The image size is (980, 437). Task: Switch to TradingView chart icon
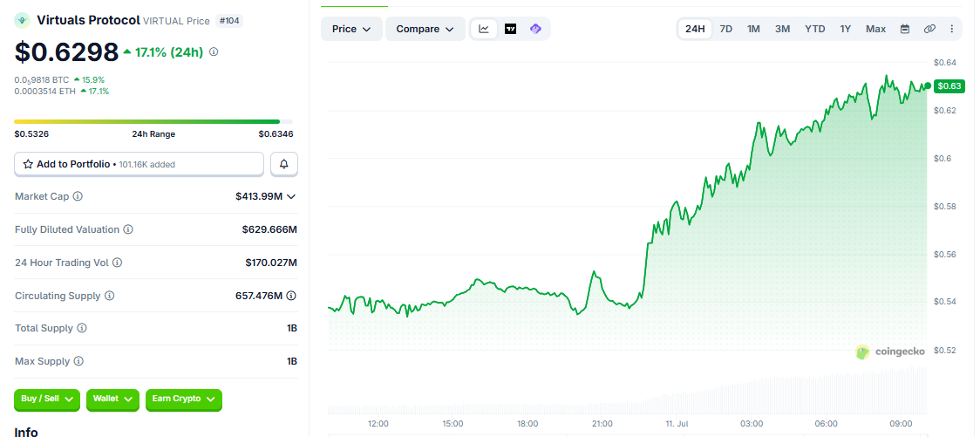point(510,29)
